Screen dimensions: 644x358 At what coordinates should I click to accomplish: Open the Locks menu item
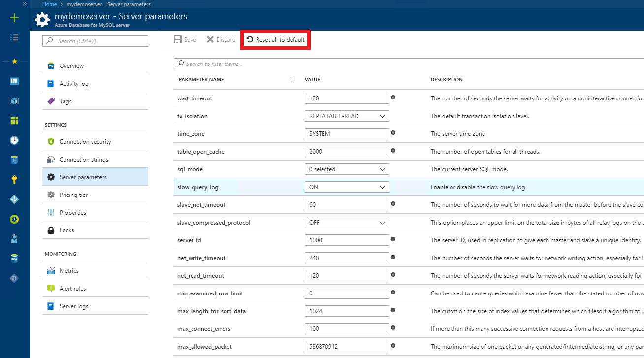[95, 230]
